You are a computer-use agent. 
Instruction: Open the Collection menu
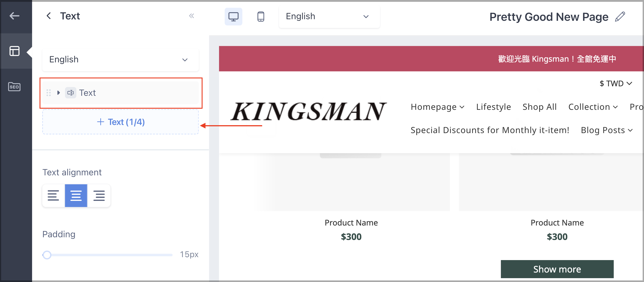(593, 107)
